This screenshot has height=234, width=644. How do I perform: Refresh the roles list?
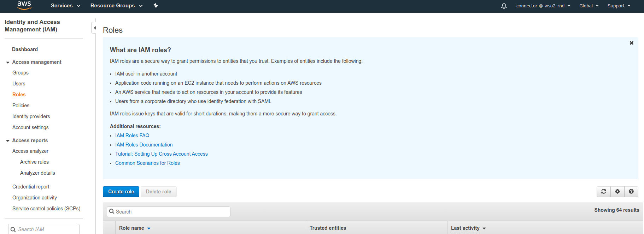coord(604,192)
